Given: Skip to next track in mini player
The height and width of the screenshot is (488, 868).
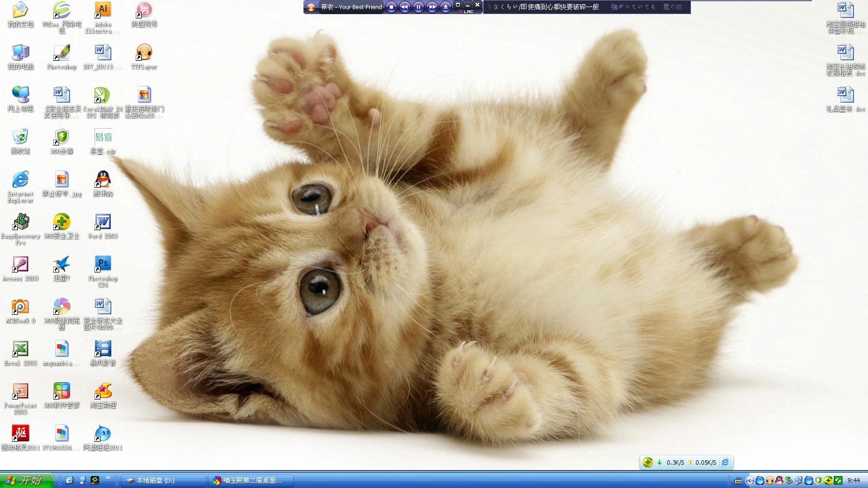Looking at the screenshot, I should pos(432,7).
